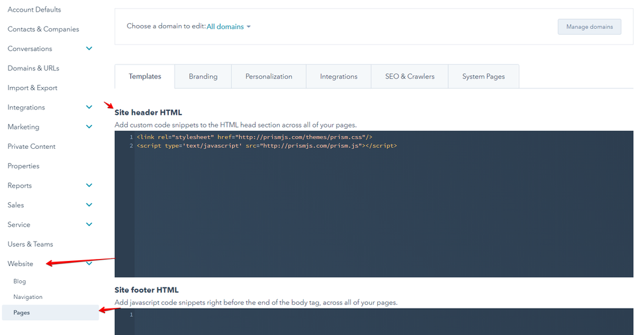The image size is (644, 335).
Task: Expand the Marketing sidebar chevron
Action: pos(89,127)
